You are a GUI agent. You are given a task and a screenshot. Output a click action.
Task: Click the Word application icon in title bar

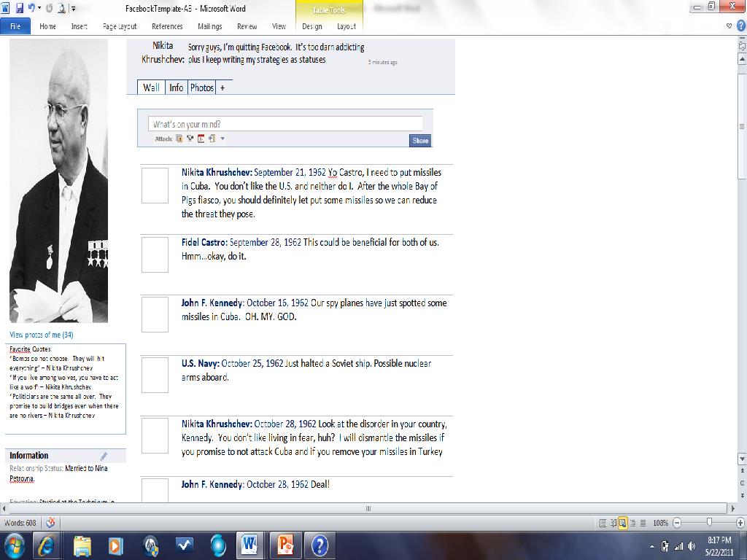pos(5,8)
